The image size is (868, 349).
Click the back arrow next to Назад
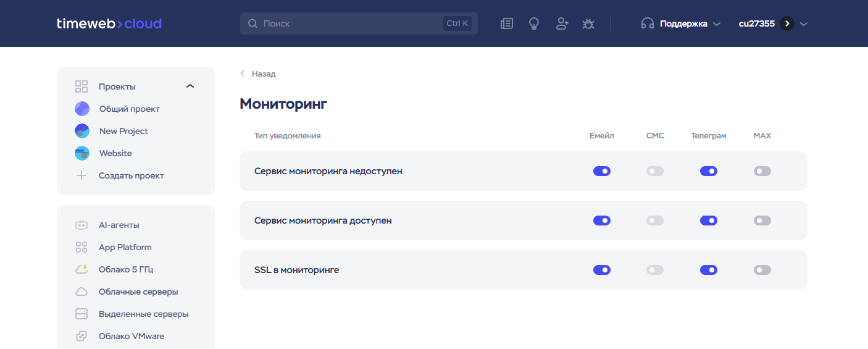(243, 74)
